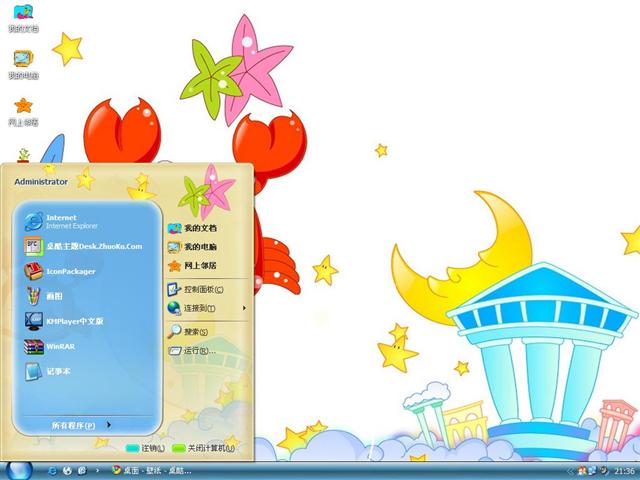Click the tray icon beside the clock
The width and height of the screenshot is (640, 480).
(604, 471)
